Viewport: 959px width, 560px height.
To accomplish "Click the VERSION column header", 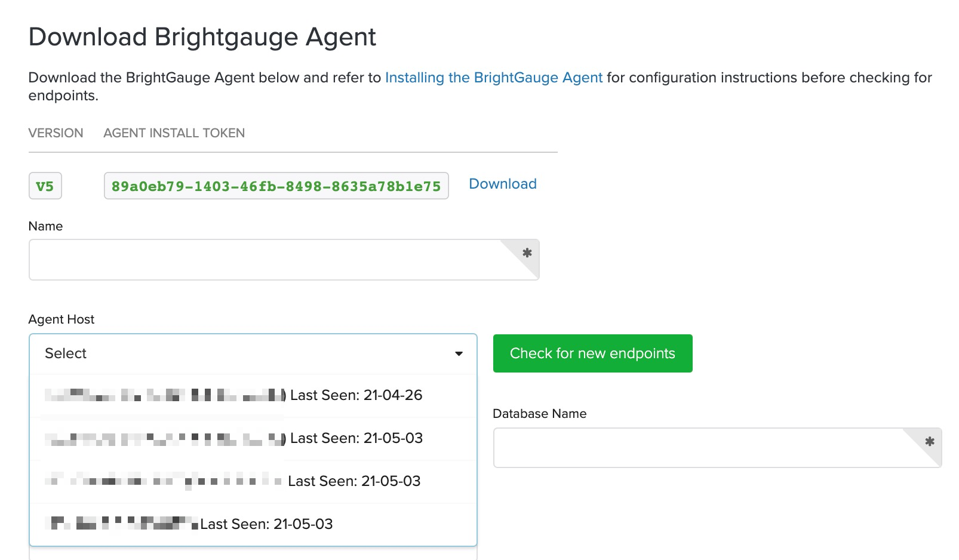I will 56,133.
